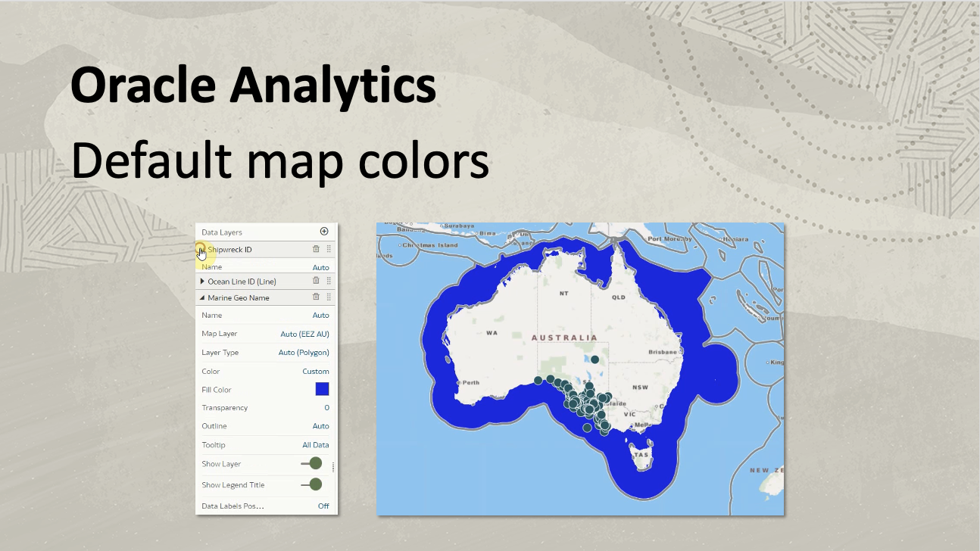980x551 pixels.
Task: Click the Data Layers panel header
Action: point(223,232)
